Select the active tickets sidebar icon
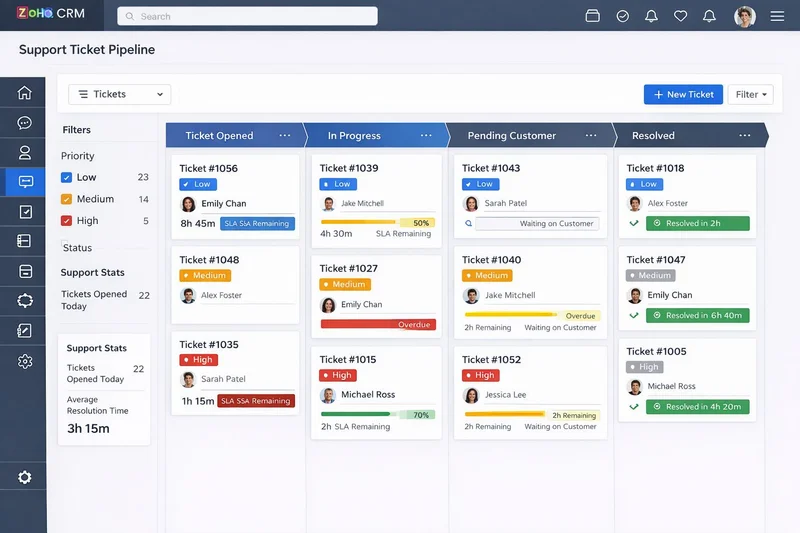The height and width of the screenshot is (533, 800). pos(25,182)
